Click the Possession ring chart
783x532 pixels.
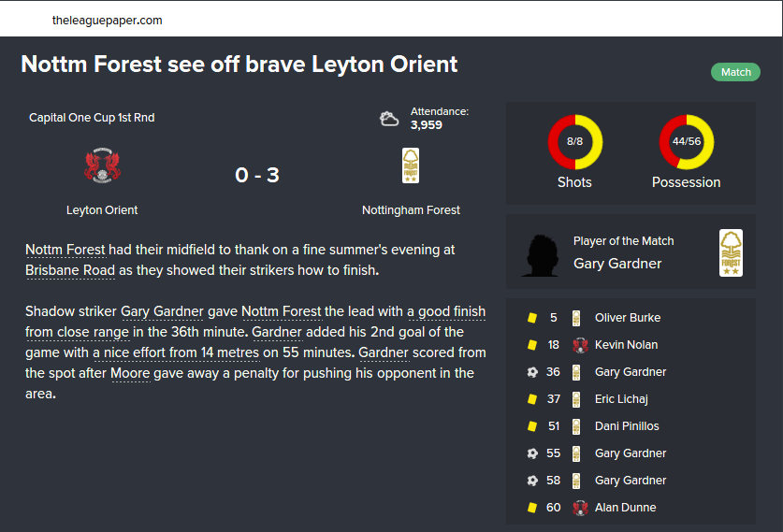687,142
